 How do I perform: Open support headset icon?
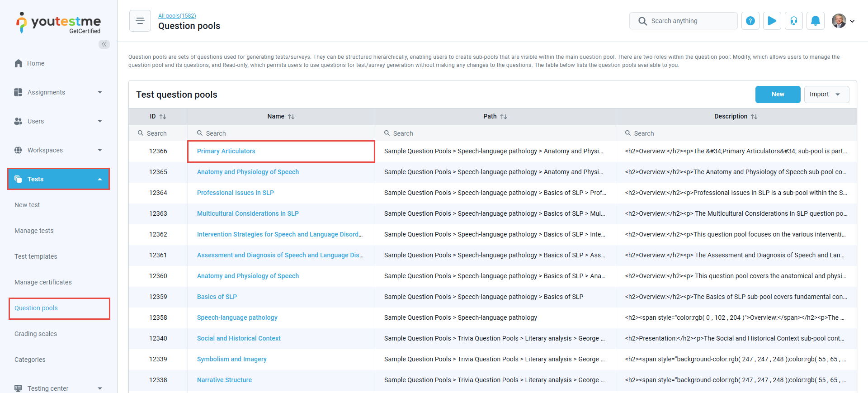pyautogui.click(x=794, y=21)
